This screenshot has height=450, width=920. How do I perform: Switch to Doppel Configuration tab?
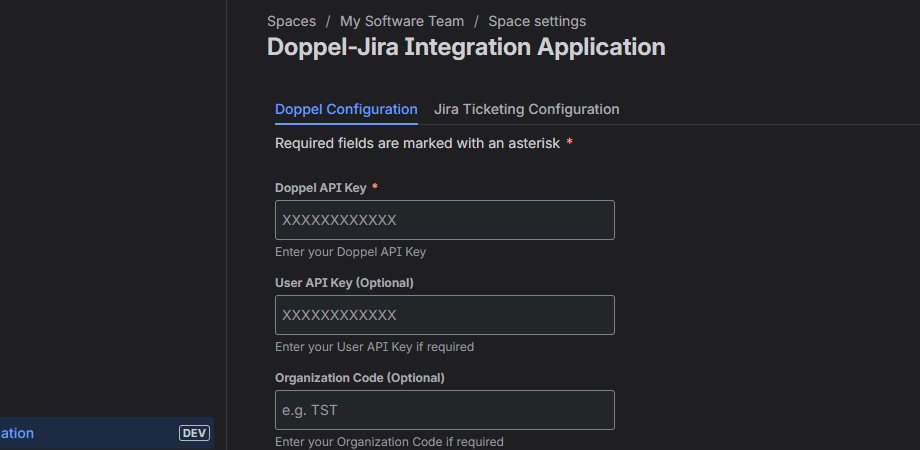[346, 109]
